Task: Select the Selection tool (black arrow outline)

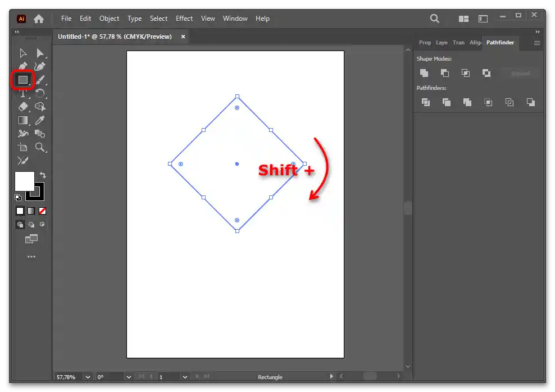Action: (x=22, y=53)
